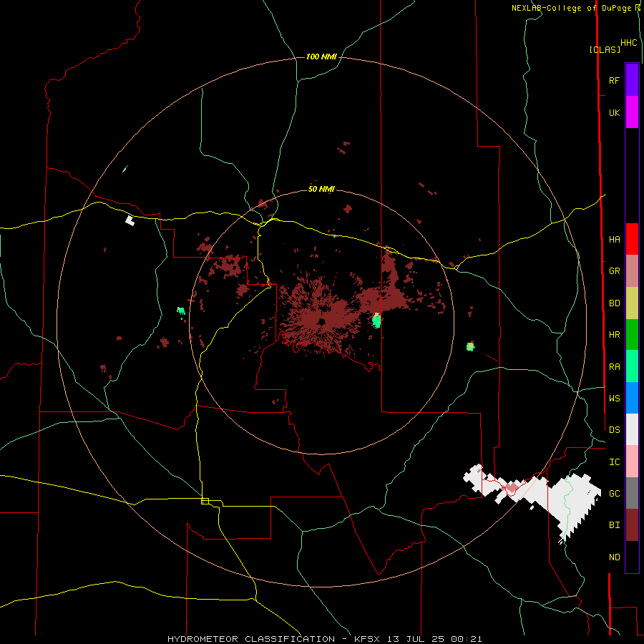Click the 'WS' legend label

pos(614,398)
